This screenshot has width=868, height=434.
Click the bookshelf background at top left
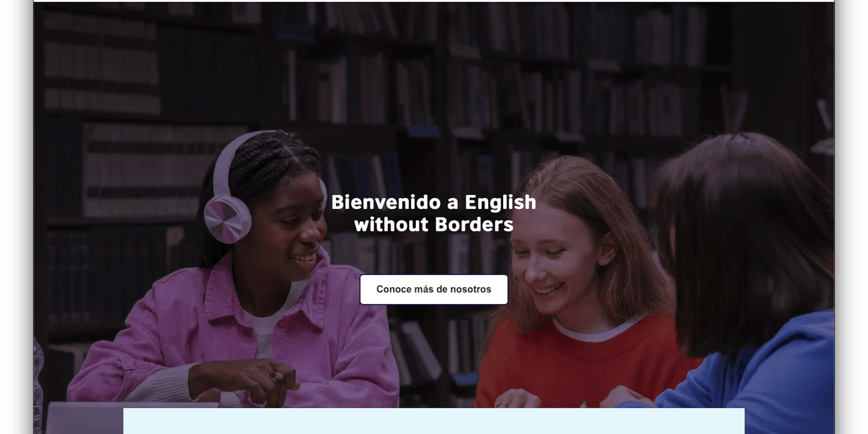pos(101,61)
